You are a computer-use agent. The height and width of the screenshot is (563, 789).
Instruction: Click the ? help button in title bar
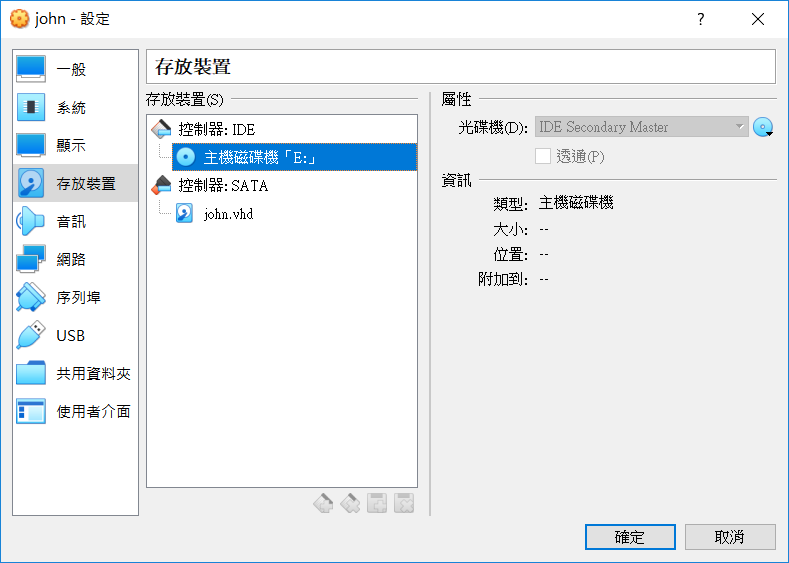pyautogui.click(x=700, y=19)
